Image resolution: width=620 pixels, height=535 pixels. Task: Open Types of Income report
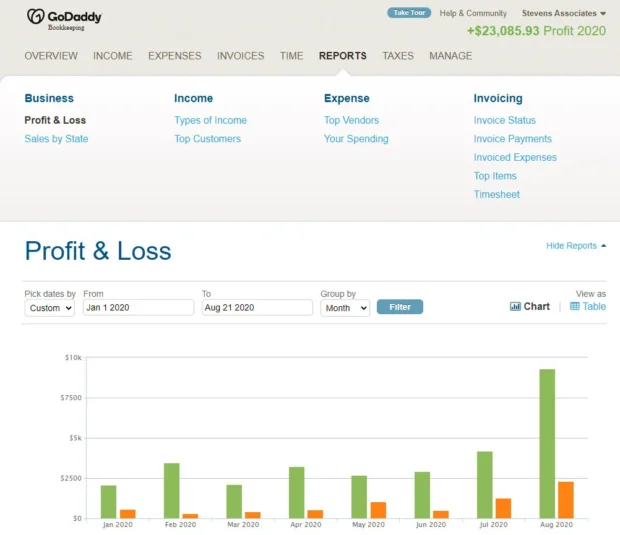tap(210, 120)
